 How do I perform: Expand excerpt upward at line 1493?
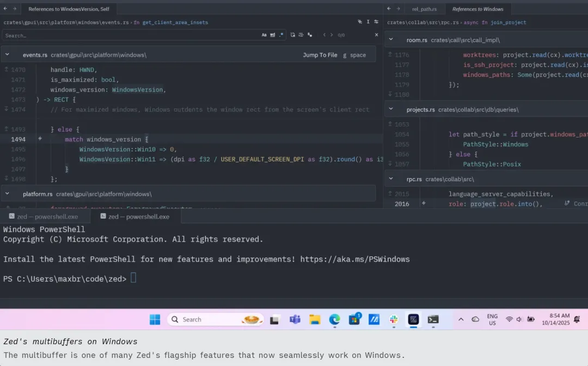(x=7, y=129)
